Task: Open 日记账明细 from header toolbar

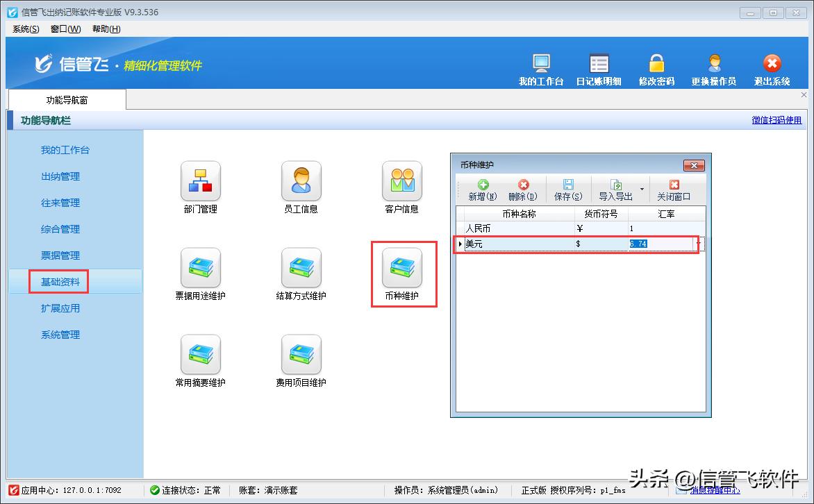Action: point(599,70)
